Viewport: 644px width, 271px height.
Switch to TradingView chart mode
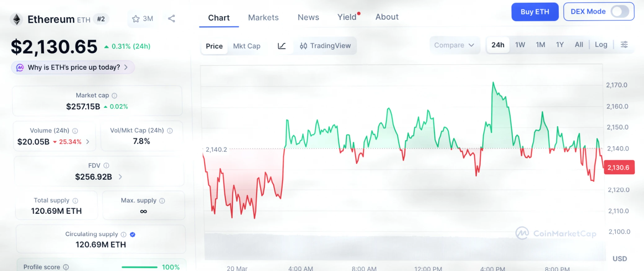point(325,46)
